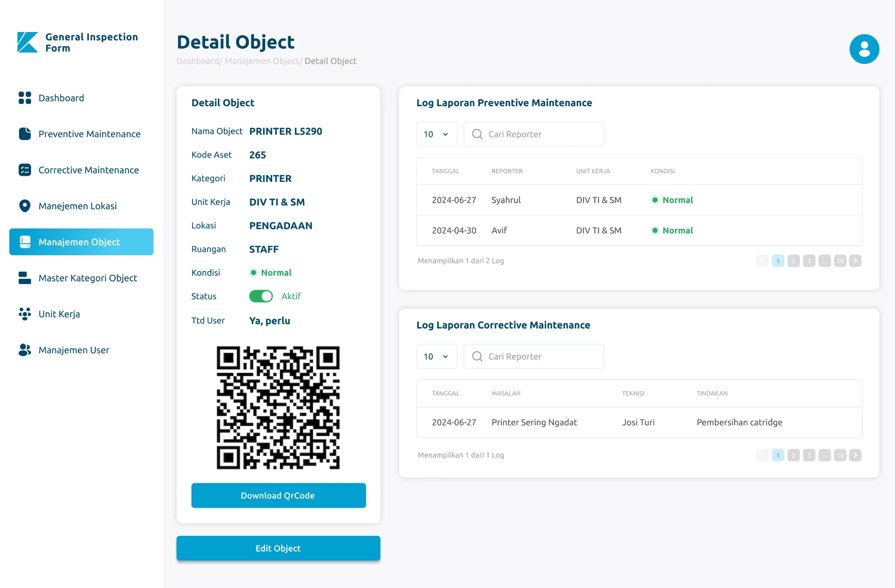Viewport: 895px width, 588px height.
Task: Open the user profile avatar icon
Action: coord(864,49)
